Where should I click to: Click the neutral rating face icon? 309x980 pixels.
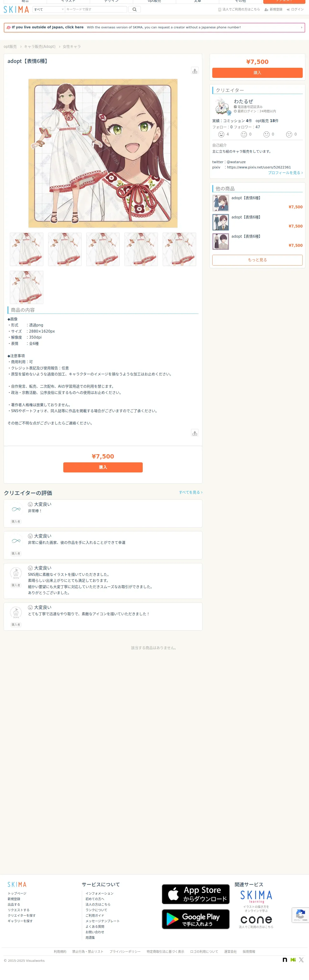click(x=266, y=134)
